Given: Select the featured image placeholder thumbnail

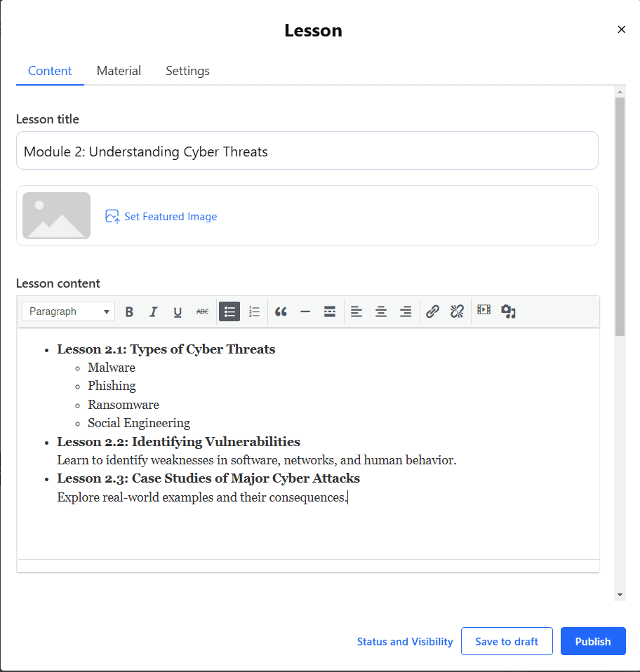Looking at the screenshot, I should point(57,215).
